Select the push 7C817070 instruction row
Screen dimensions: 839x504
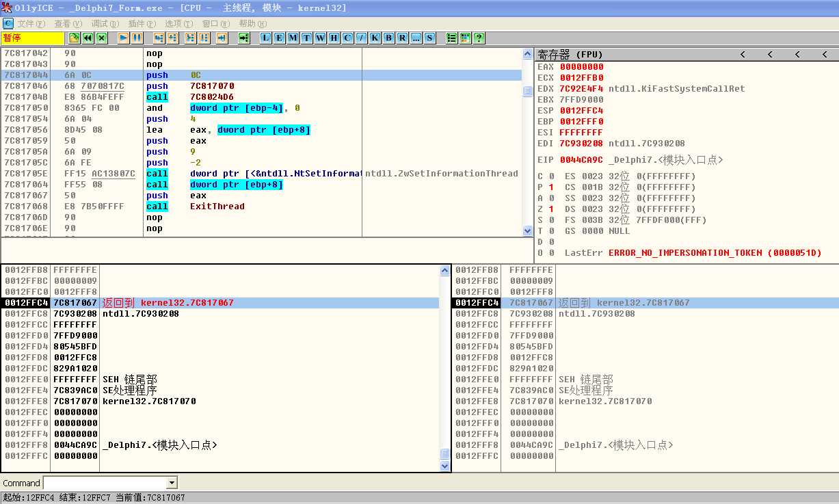pos(262,86)
